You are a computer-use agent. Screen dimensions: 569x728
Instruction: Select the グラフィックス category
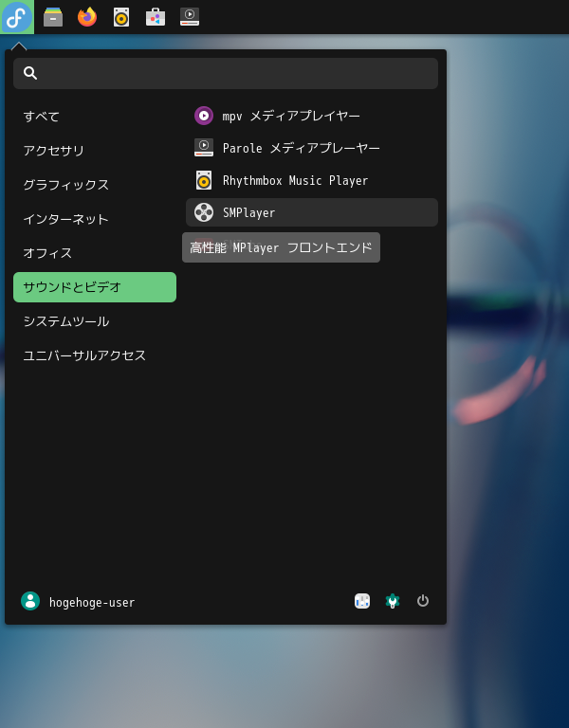tap(95, 185)
